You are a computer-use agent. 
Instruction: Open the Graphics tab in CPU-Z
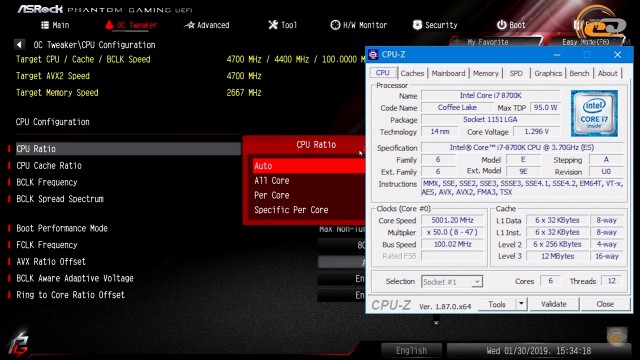[548, 73]
